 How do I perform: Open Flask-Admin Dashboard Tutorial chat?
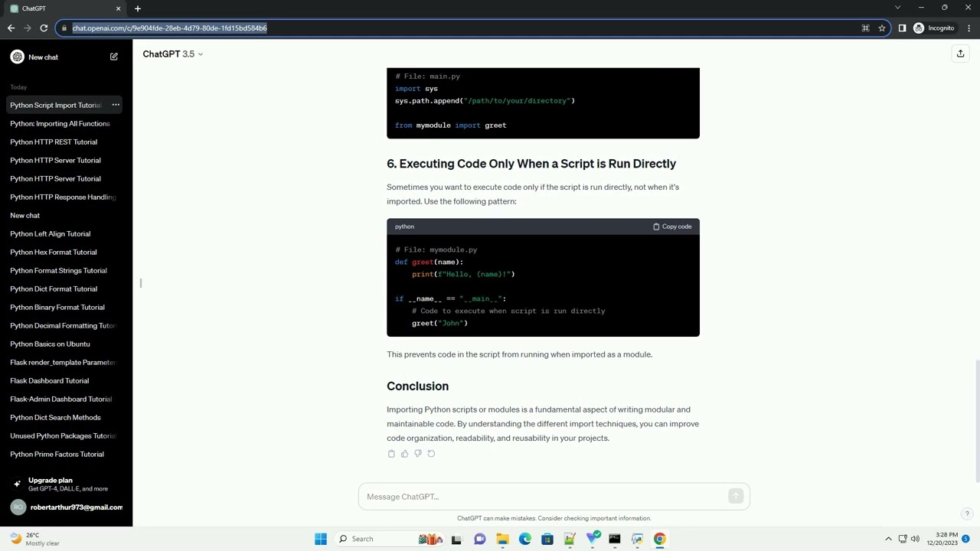pos(60,399)
